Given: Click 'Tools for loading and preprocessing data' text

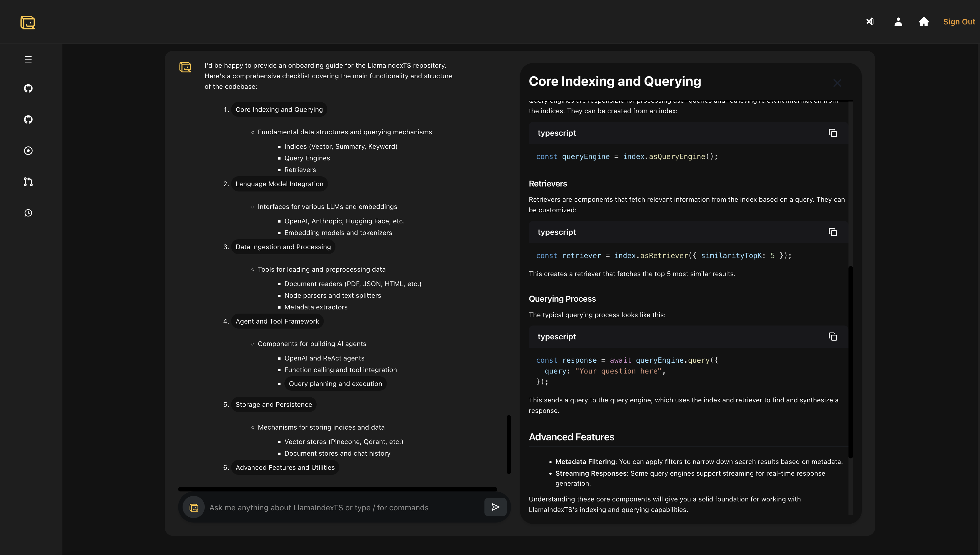Looking at the screenshot, I should tap(322, 269).
